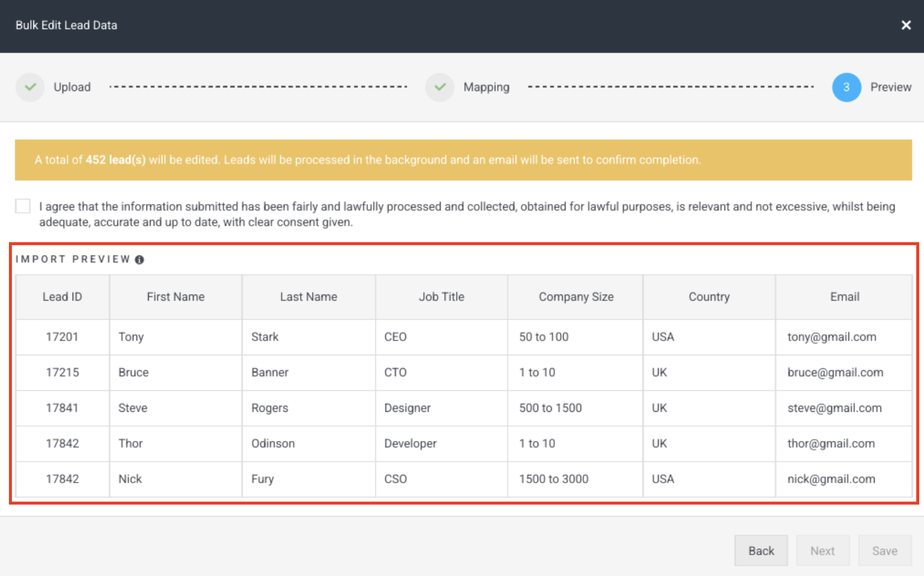
Task: Click the First Name column header
Action: [x=176, y=297]
